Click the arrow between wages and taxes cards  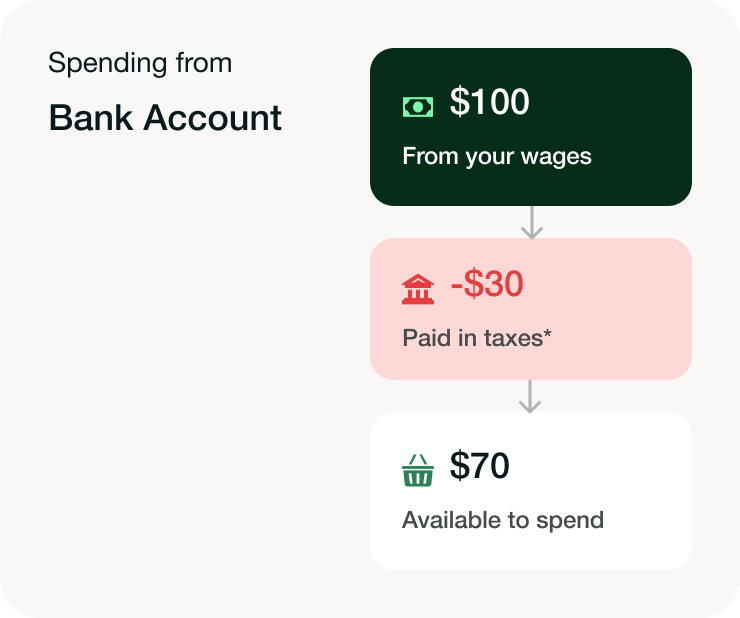point(532,222)
